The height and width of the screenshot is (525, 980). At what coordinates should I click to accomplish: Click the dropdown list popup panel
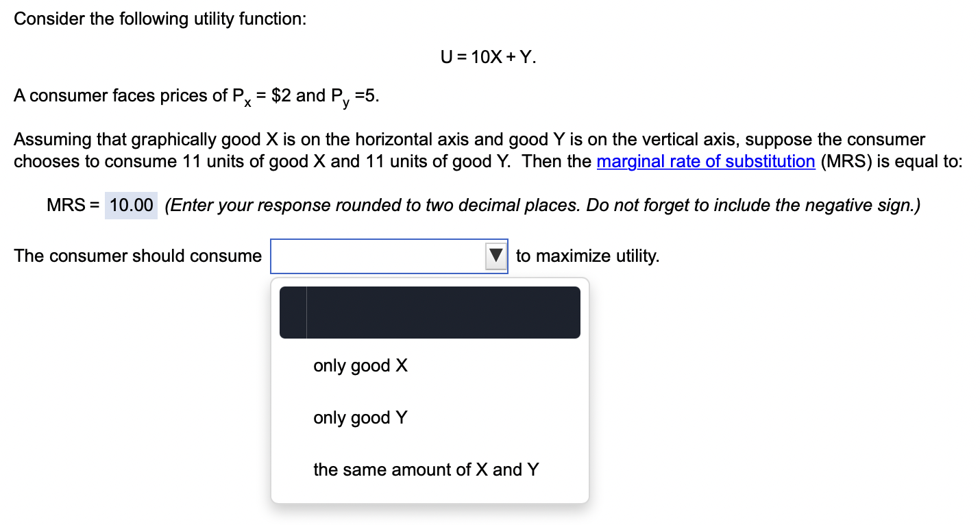[430, 391]
